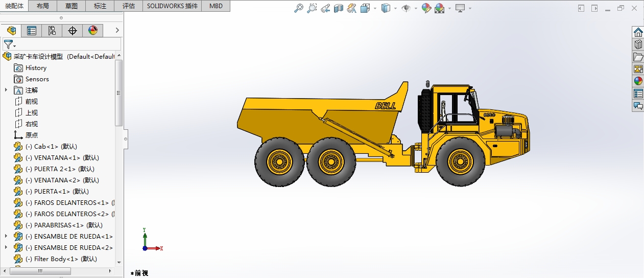Select the MBD ribbon tab
This screenshot has width=644, height=278.
216,6
